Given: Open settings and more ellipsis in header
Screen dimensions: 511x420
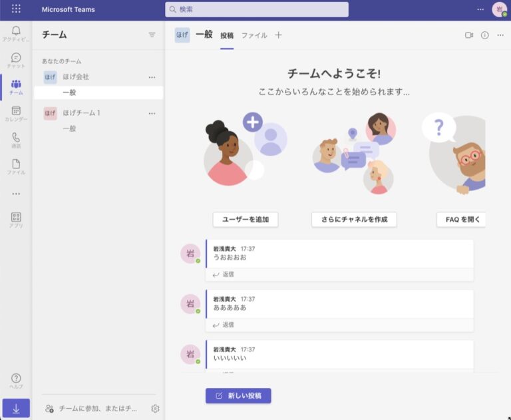Looking at the screenshot, I should coord(480,9).
